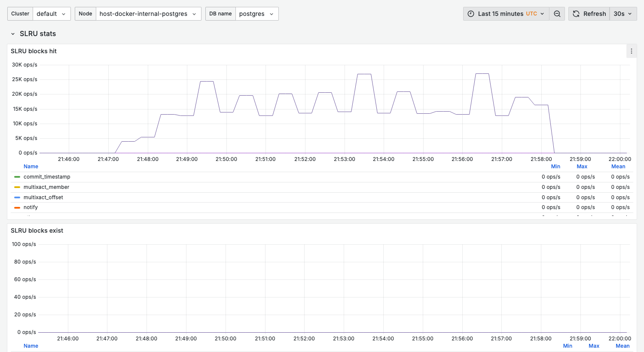Click the clock icon in the time range picker
This screenshot has width=644, height=352.
[471, 13]
